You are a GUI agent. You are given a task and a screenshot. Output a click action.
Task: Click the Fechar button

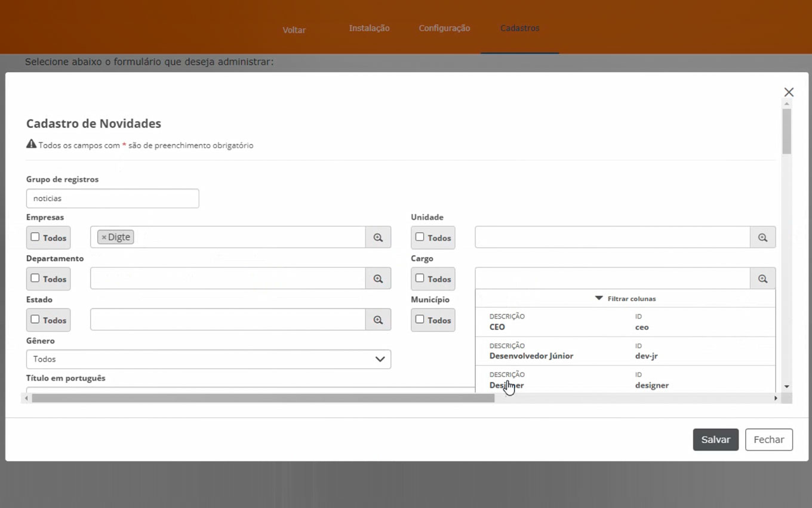point(768,439)
